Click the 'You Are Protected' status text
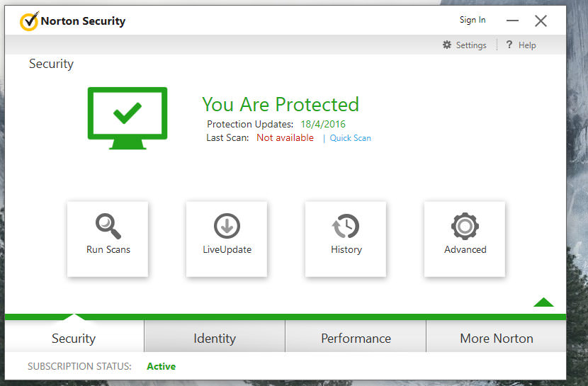 280,104
